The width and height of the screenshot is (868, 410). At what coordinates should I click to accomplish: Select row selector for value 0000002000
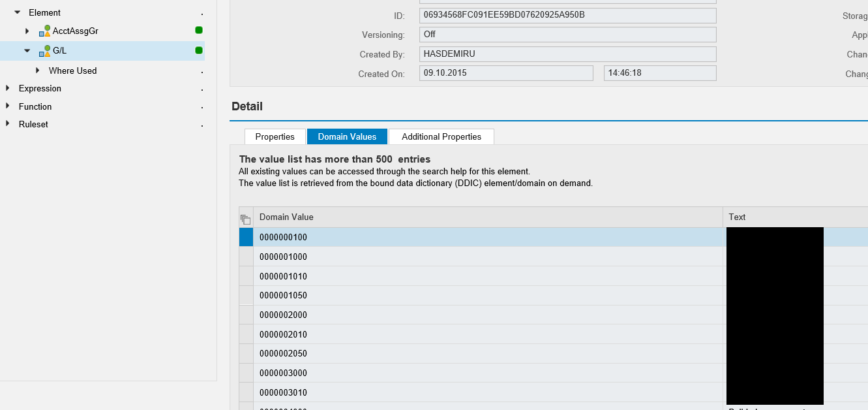(246, 315)
